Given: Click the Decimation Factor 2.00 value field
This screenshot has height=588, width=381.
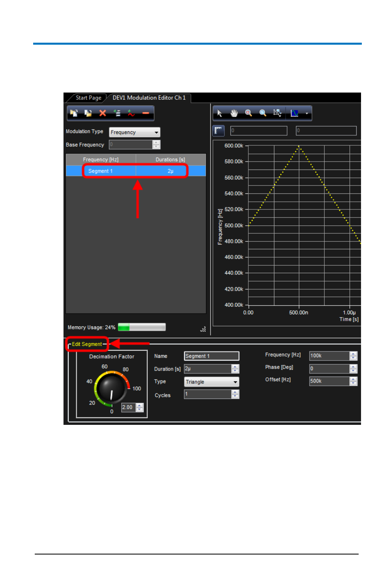Looking at the screenshot, I should 129,407.
